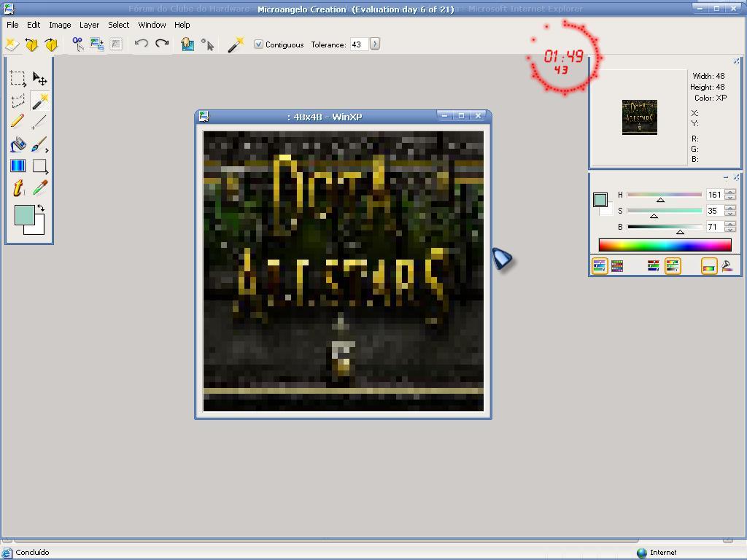747x560 pixels.
Task: Click the color panel foreground swatch
Action: point(600,200)
